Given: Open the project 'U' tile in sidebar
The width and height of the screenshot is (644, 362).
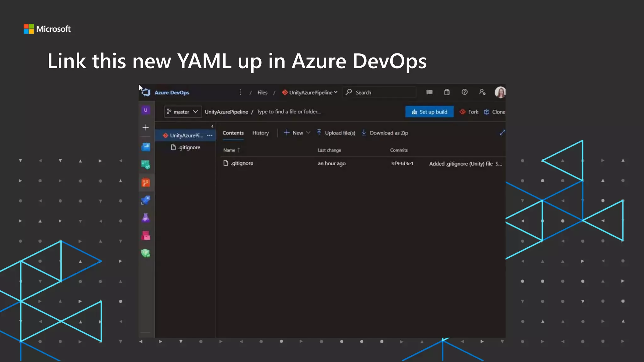Looking at the screenshot, I should tap(146, 110).
